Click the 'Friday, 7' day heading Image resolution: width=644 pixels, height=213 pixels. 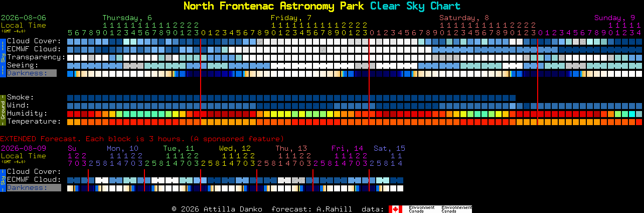click(x=291, y=18)
